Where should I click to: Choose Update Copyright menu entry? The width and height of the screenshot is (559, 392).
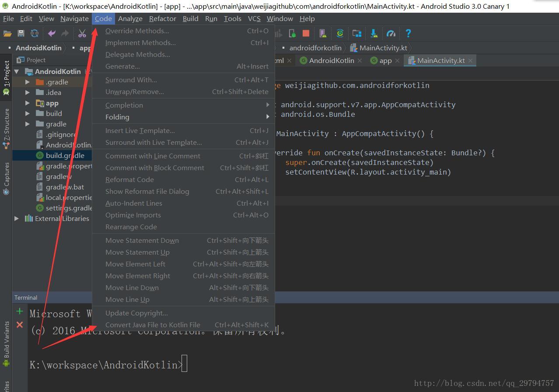tap(183, 313)
